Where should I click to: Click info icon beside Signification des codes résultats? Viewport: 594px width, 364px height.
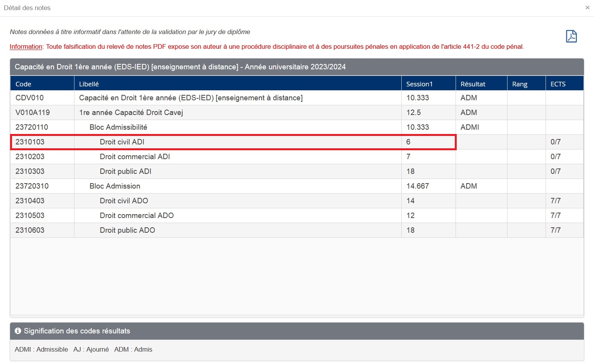tap(18, 331)
